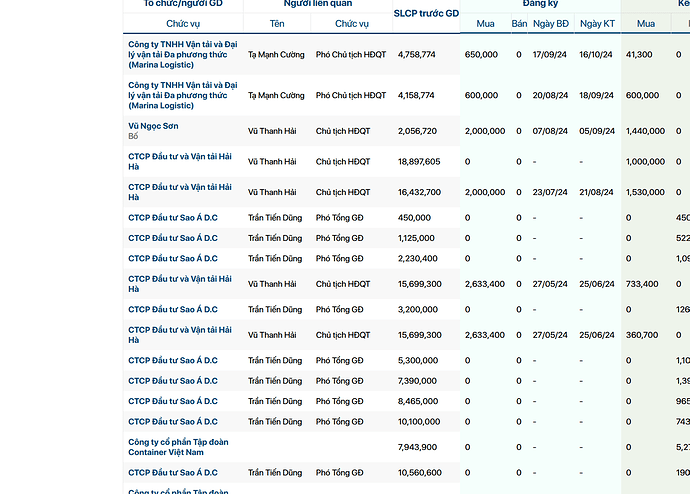Screen dimensions: 690x494
Task: Select the SLCP value 4,758,774
Action: [416, 55]
